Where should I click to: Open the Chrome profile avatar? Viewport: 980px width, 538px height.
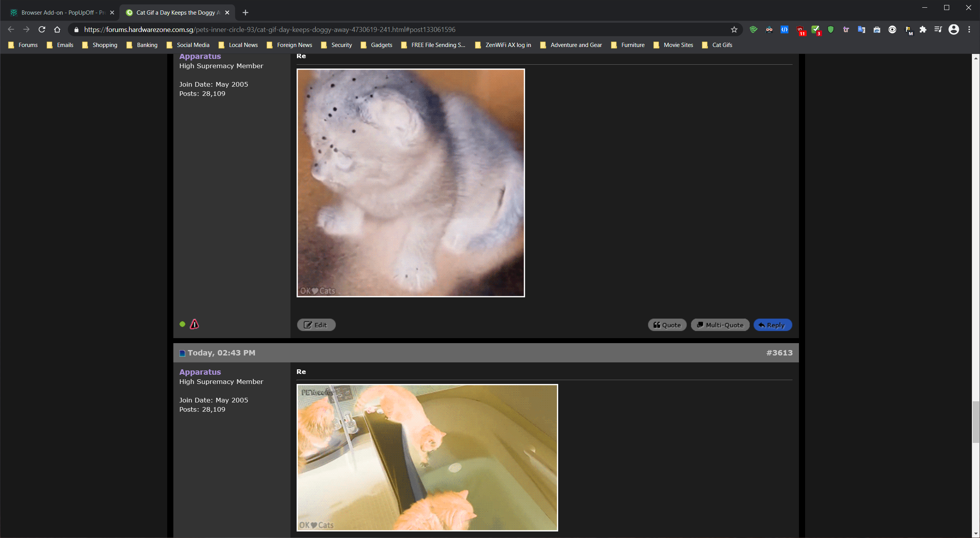(954, 30)
